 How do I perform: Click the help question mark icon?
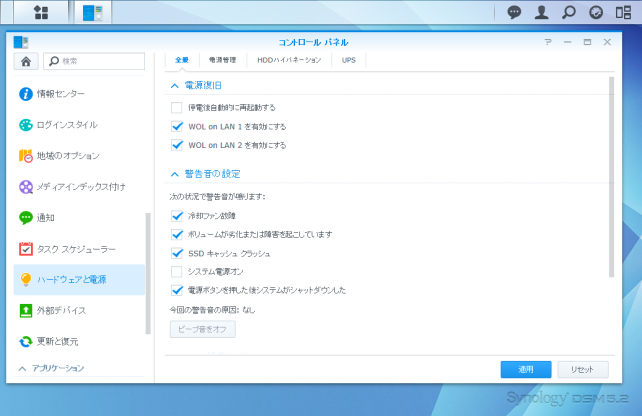click(x=548, y=42)
